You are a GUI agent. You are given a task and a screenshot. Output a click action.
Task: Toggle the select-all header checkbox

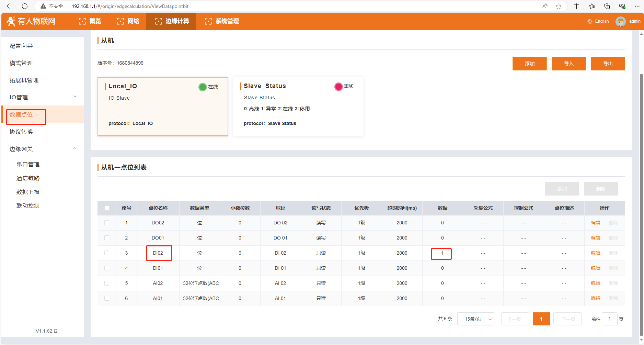(x=107, y=208)
